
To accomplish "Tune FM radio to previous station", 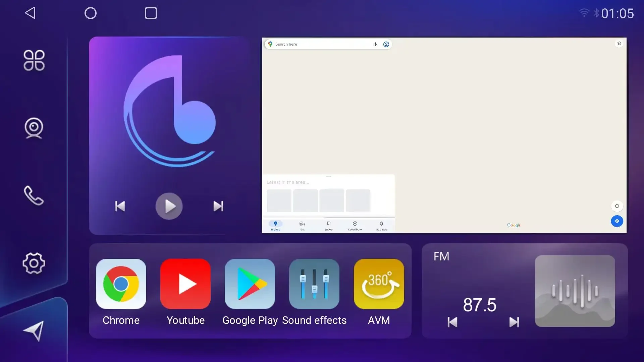I will [452, 322].
